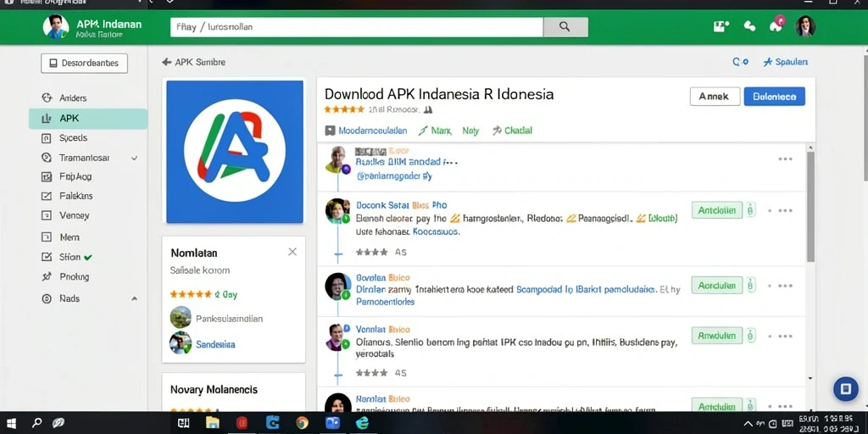This screenshot has height=434, width=868.
Task: Click counter badge on Docork Satal review
Action: click(x=751, y=210)
